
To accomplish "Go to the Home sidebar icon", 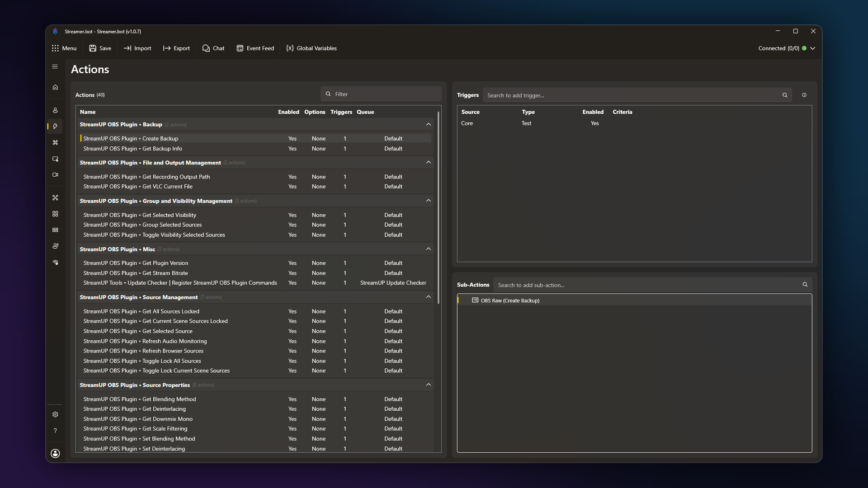I will click(x=55, y=87).
